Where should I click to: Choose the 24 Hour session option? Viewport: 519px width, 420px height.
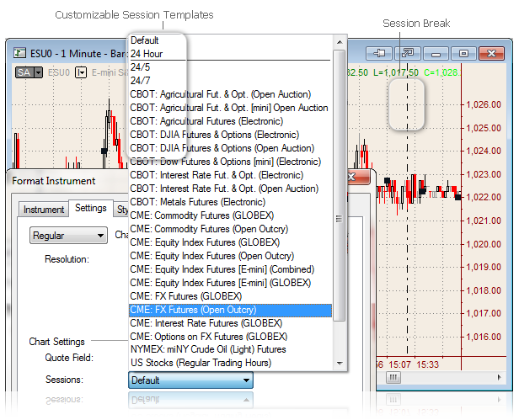click(147, 53)
